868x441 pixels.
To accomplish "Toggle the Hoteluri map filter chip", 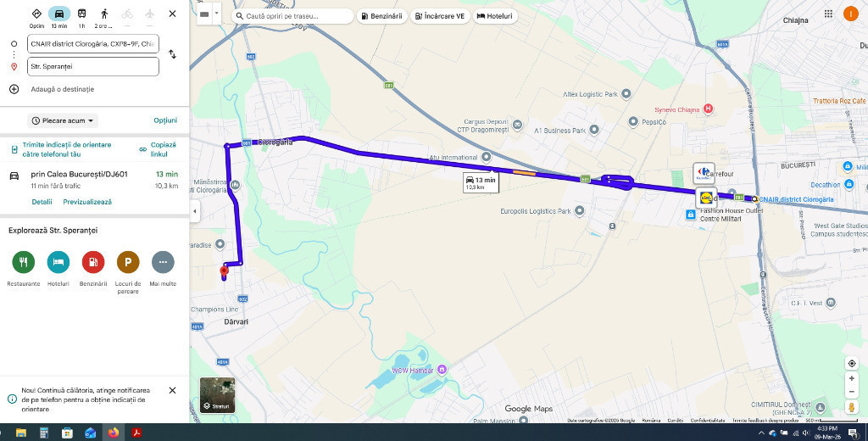I will pos(494,16).
